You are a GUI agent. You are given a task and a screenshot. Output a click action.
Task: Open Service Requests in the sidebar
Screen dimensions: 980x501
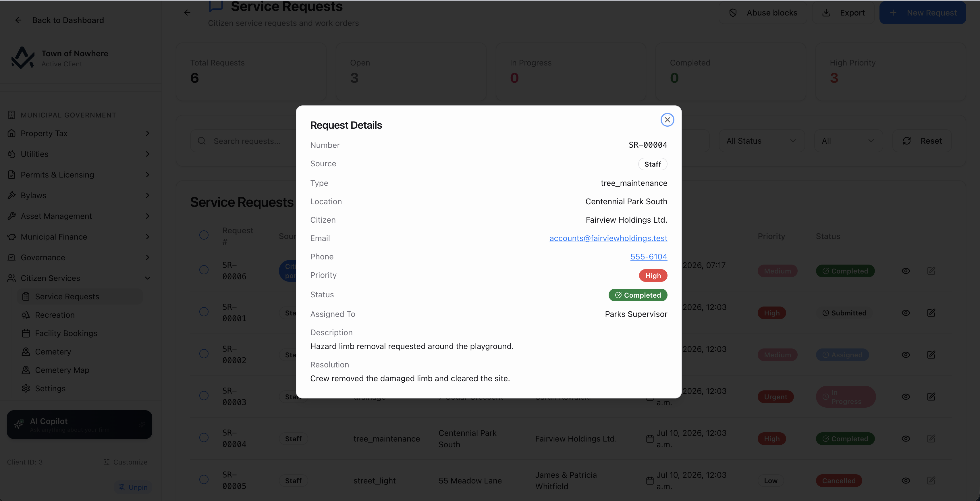pyautogui.click(x=80, y=296)
